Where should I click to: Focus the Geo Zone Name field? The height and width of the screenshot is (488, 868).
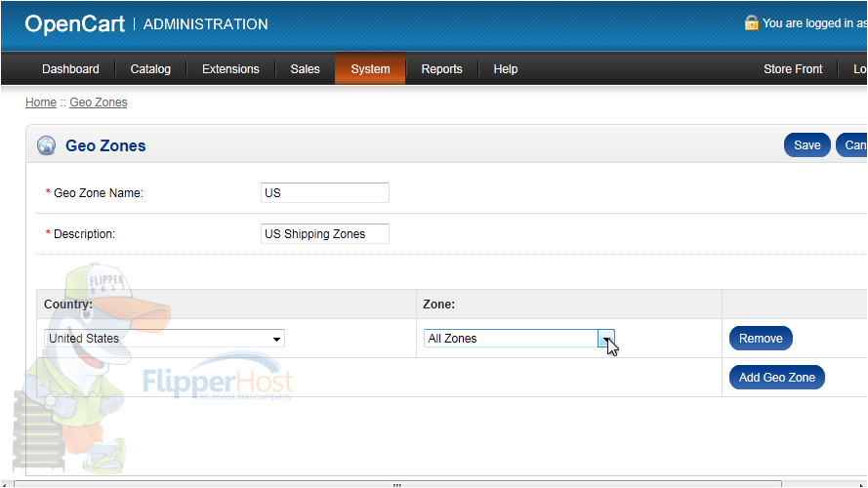coord(325,192)
